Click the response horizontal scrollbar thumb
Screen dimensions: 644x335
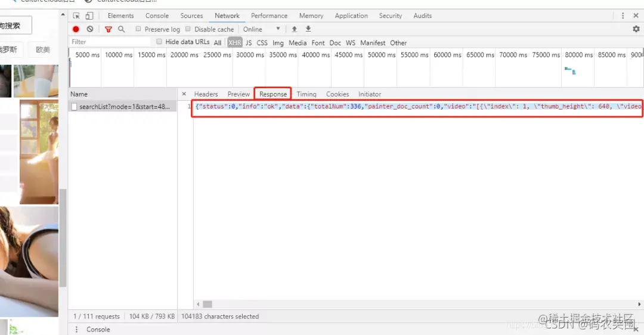[208, 304]
